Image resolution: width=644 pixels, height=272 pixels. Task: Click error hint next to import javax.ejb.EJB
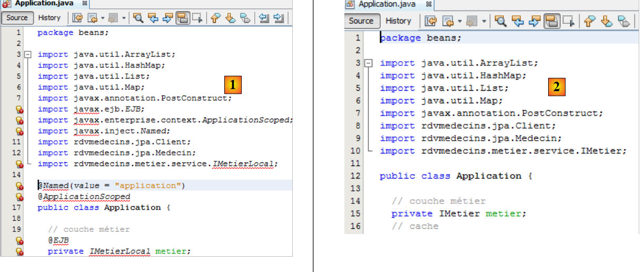tap(19, 110)
